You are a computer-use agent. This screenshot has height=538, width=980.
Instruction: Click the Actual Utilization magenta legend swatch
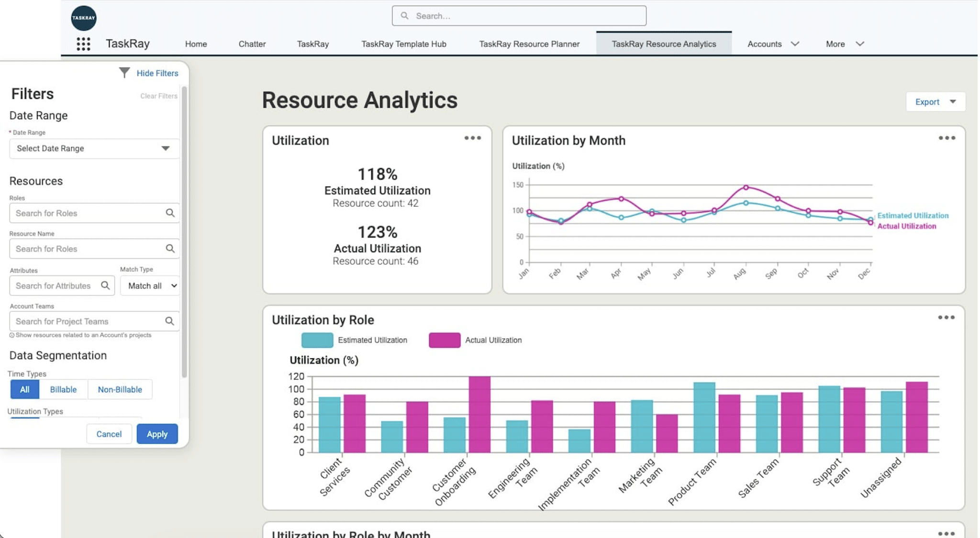445,340
